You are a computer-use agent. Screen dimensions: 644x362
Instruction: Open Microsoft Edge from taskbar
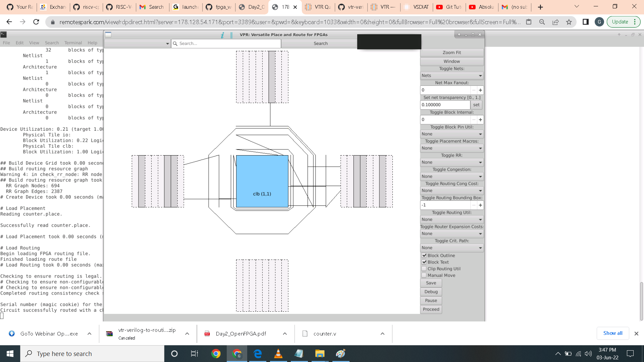click(x=258, y=354)
